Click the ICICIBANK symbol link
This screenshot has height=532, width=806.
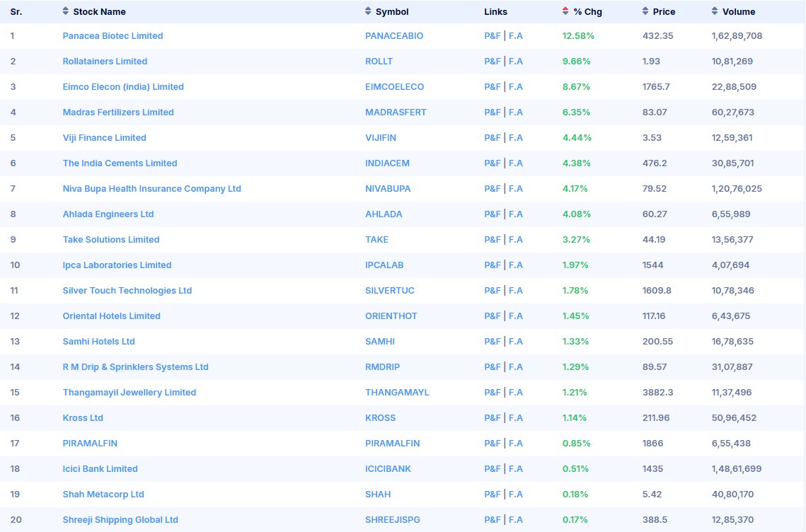coord(388,469)
